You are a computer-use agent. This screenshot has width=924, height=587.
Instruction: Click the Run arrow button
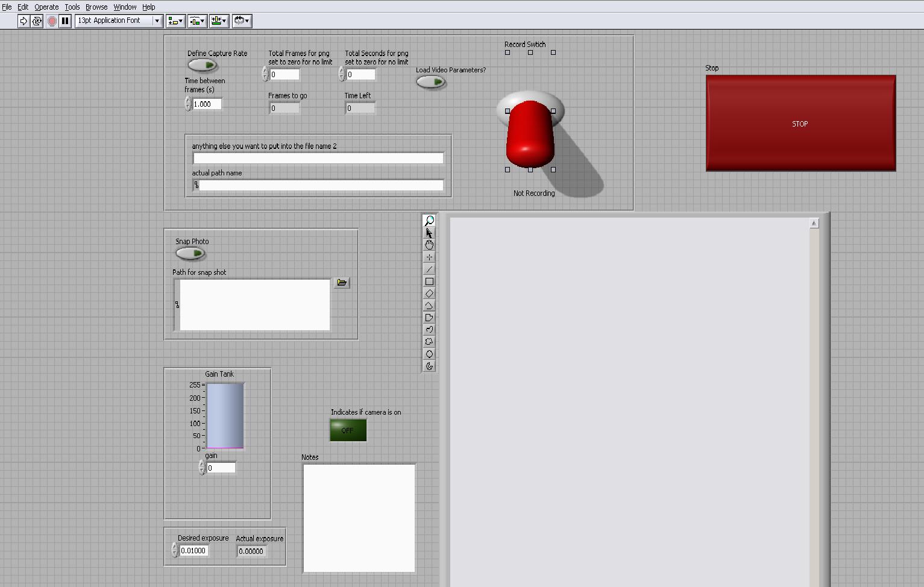point(23,21)
